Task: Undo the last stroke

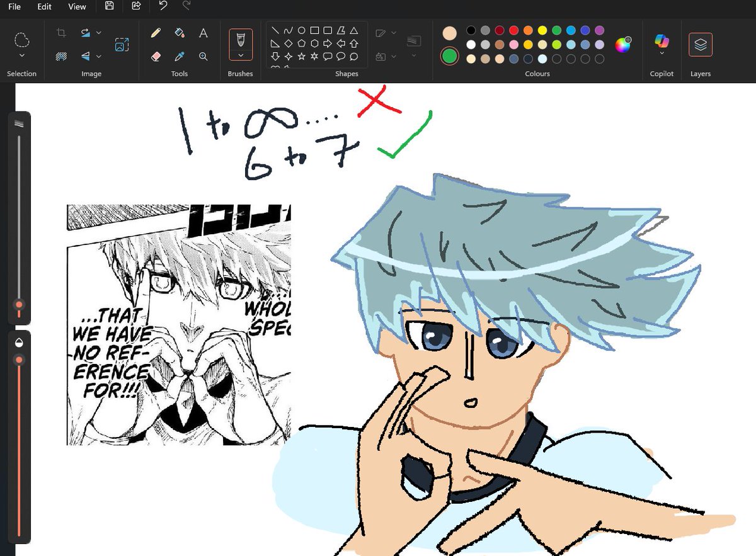Action: click(x=163, y=6)
